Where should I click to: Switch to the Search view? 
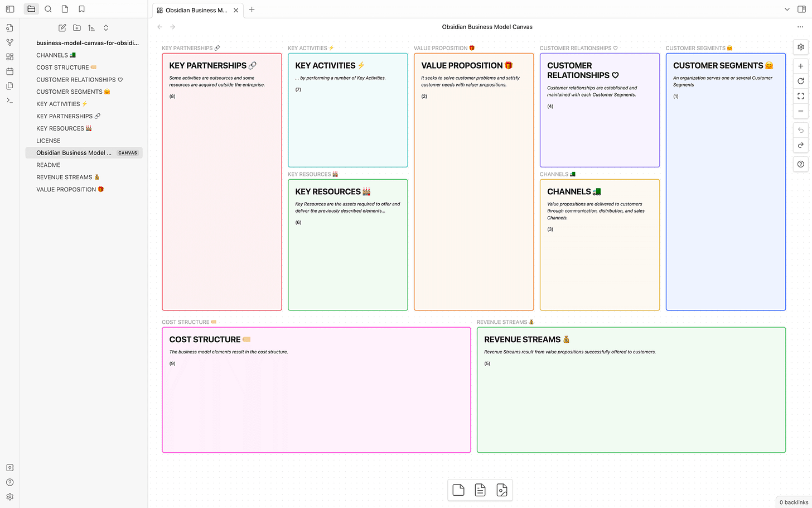click(48, 9)
